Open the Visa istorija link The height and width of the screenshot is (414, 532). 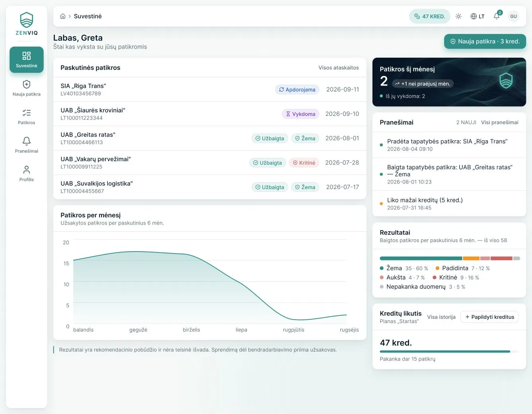click(x=441, y=317)
